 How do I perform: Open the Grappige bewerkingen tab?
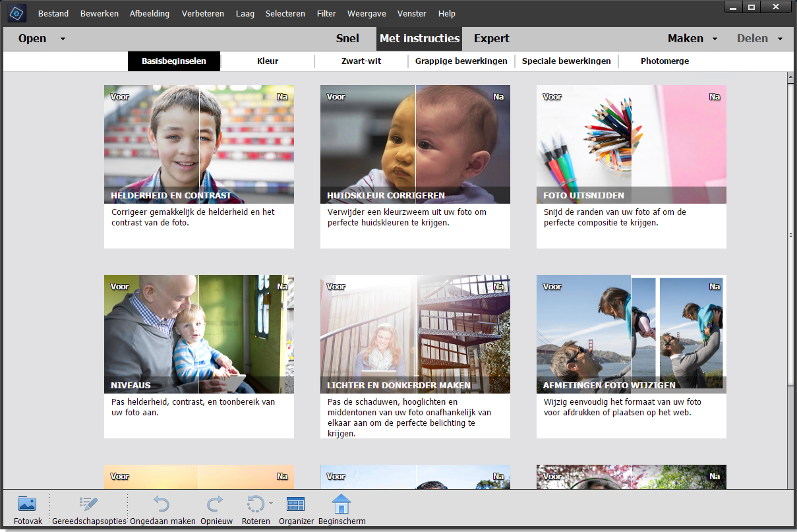click(461, 61)
